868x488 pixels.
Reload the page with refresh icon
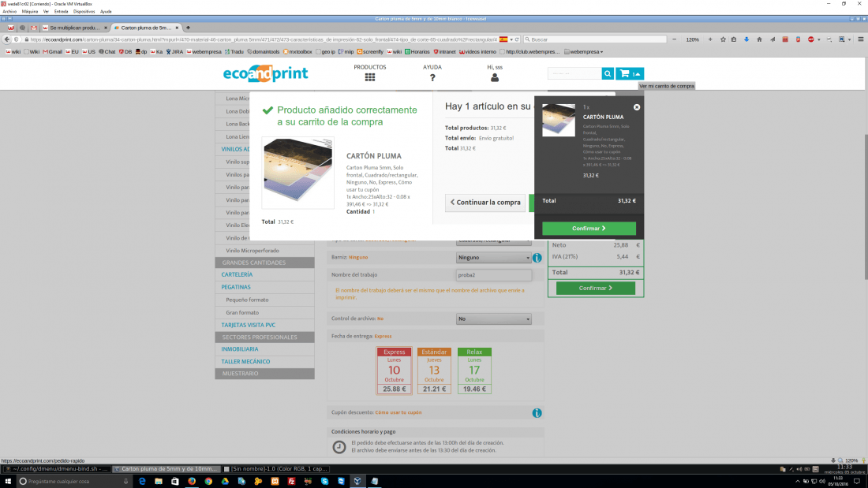coord(517,39)
